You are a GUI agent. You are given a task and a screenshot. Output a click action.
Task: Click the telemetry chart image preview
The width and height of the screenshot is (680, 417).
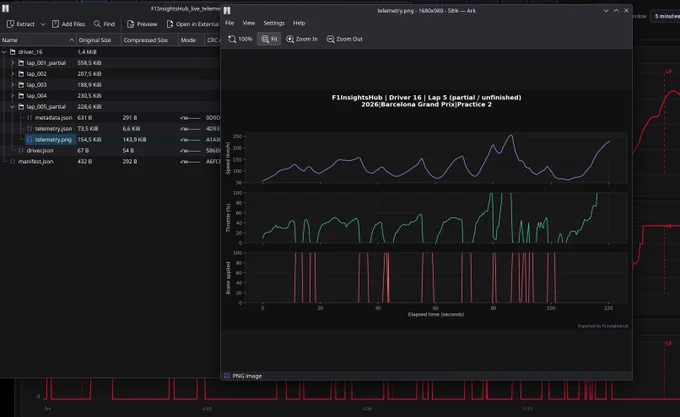(426, 210)
